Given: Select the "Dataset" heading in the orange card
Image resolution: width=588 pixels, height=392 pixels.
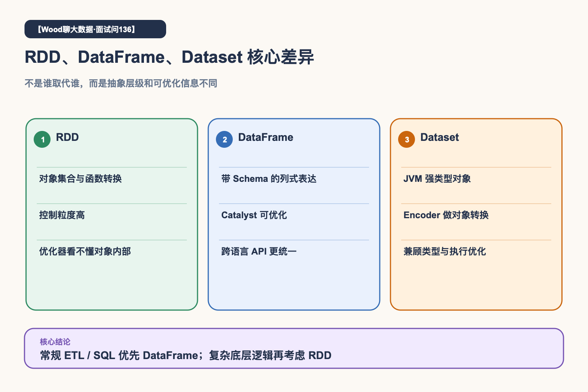Looking at the screenshot, I should click(439, 137).
